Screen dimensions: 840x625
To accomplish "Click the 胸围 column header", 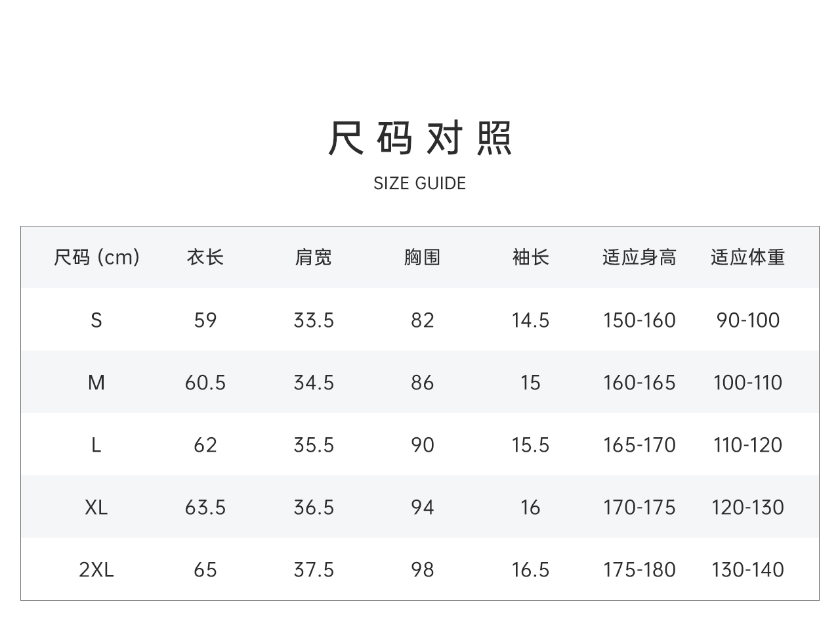I will (422, 257).
